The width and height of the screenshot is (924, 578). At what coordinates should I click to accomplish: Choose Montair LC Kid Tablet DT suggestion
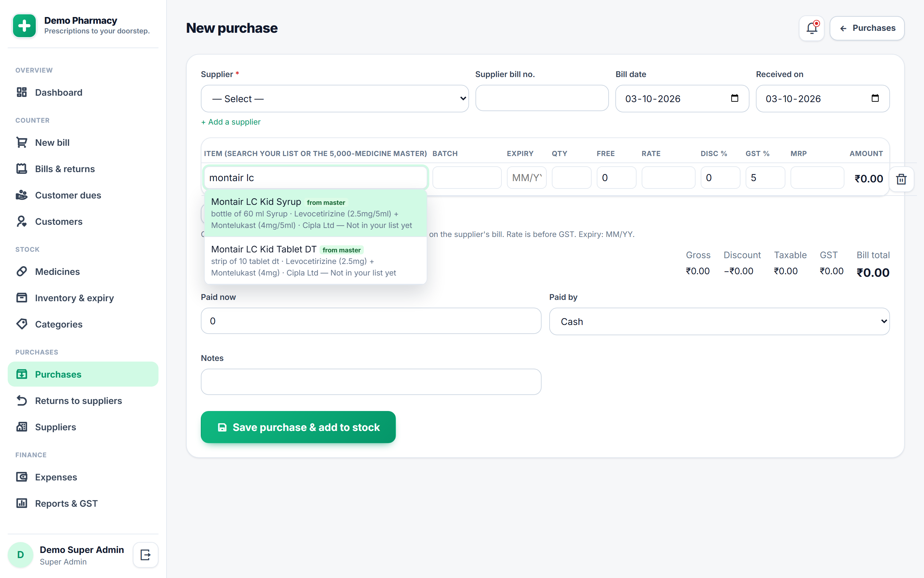pyautogui.click(x=315, y=261)
